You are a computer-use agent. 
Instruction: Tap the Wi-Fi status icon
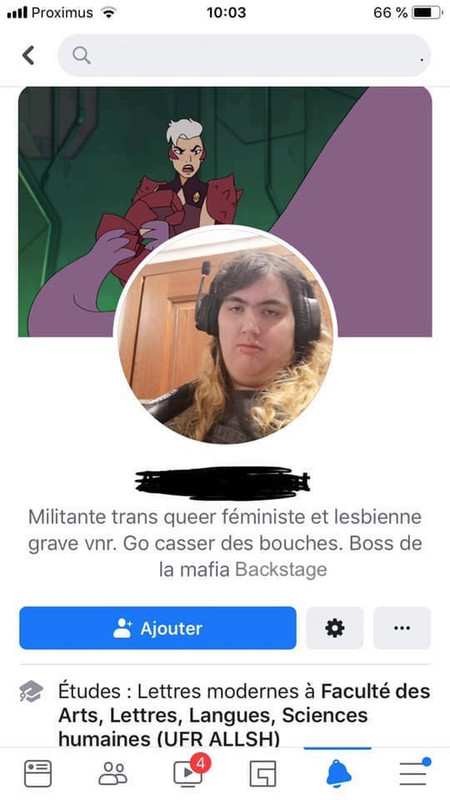108,12
